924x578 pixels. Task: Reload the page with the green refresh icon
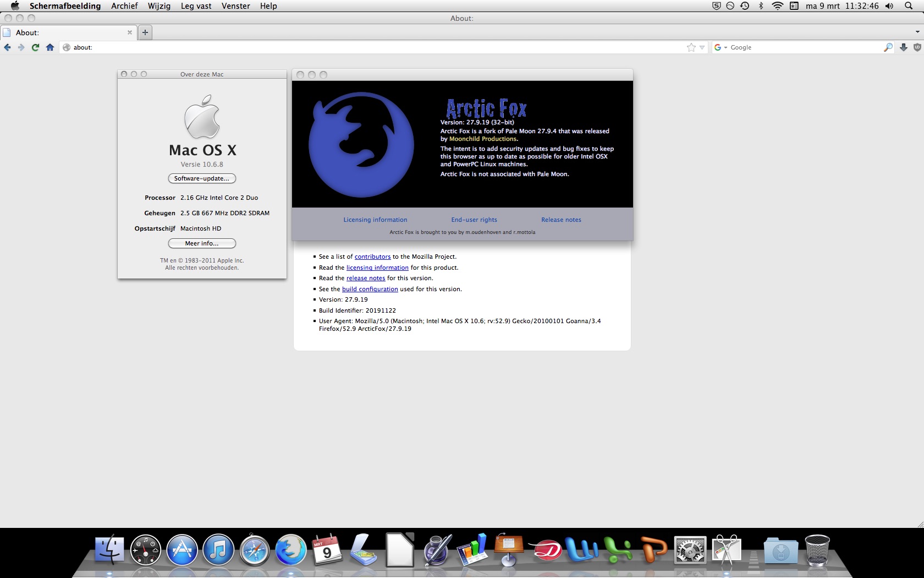tap(35, 47)
